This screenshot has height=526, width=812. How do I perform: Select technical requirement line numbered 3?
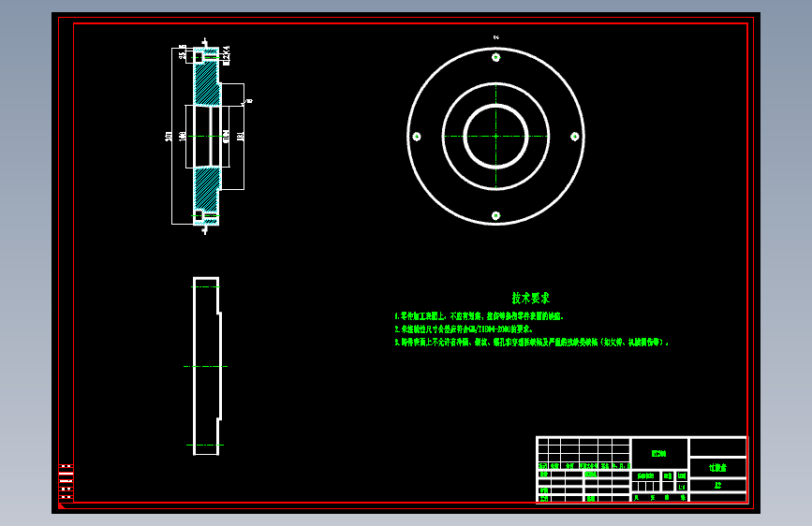coord(532,343)
